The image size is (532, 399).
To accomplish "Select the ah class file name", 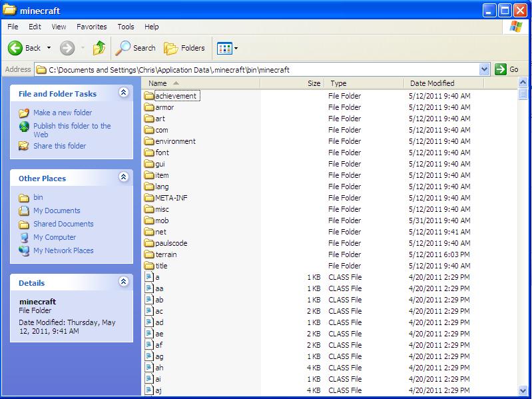I will [x=159, y=368].
